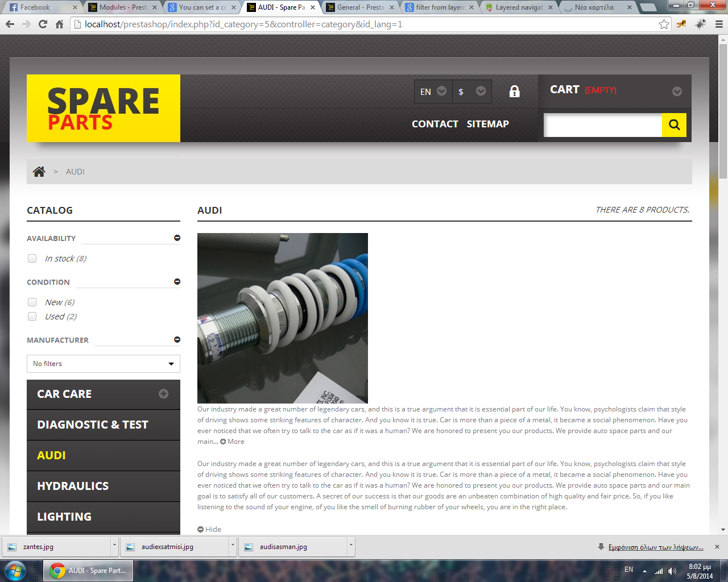Click the AUDI suspension category image
Image resolution: width=728 pixels, height=582 pixels.
[x=283, y=318]
